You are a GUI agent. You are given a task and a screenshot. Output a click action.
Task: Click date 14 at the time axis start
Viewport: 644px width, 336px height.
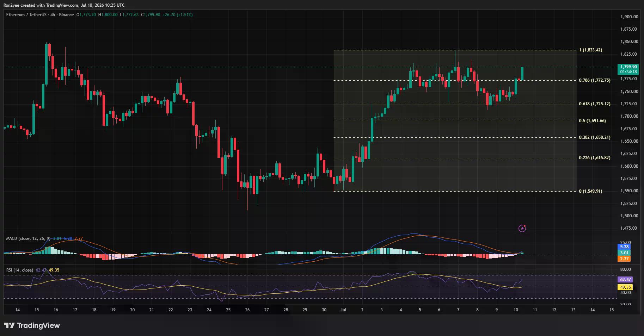tap(18, 310)
